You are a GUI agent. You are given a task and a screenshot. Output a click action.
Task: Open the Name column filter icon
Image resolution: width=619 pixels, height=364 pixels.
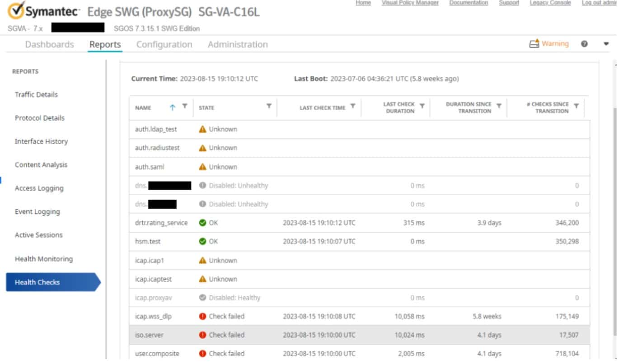[184, 106]
